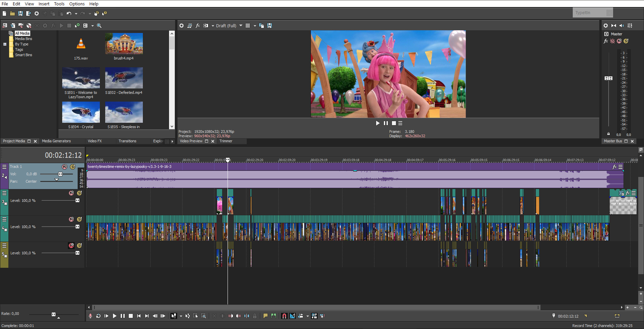Expand the By Type media tree node
The width and height of the screenshot is (644, 329).
click(5, 44)
